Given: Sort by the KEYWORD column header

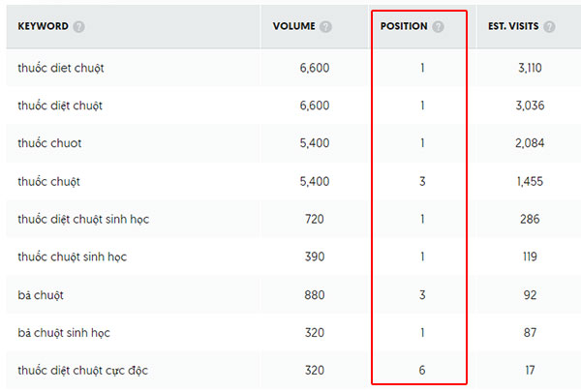Looking at the screenshot, I should pos(43,26).
